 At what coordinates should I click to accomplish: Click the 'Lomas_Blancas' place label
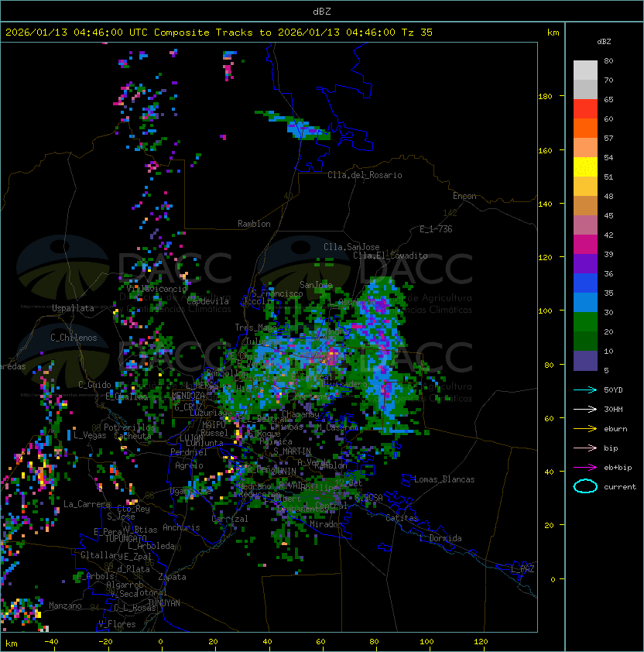pyautogui.click(x=444, y=479)
